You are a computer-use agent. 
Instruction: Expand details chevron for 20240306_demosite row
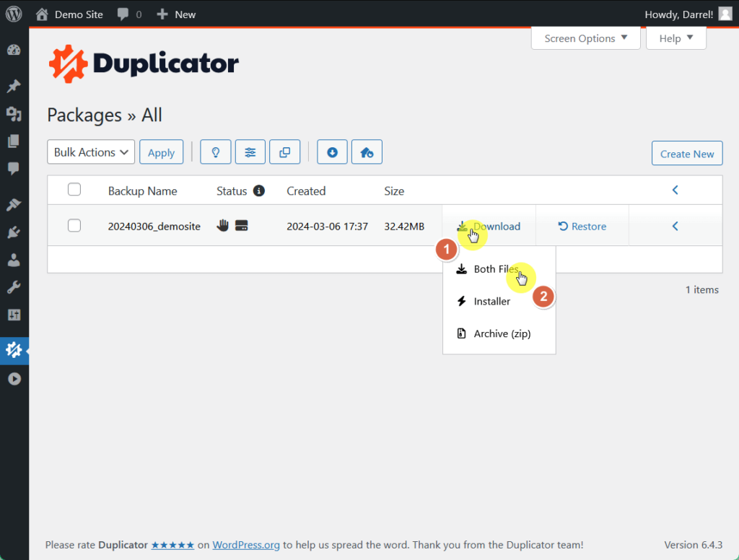tap(675, 227)
